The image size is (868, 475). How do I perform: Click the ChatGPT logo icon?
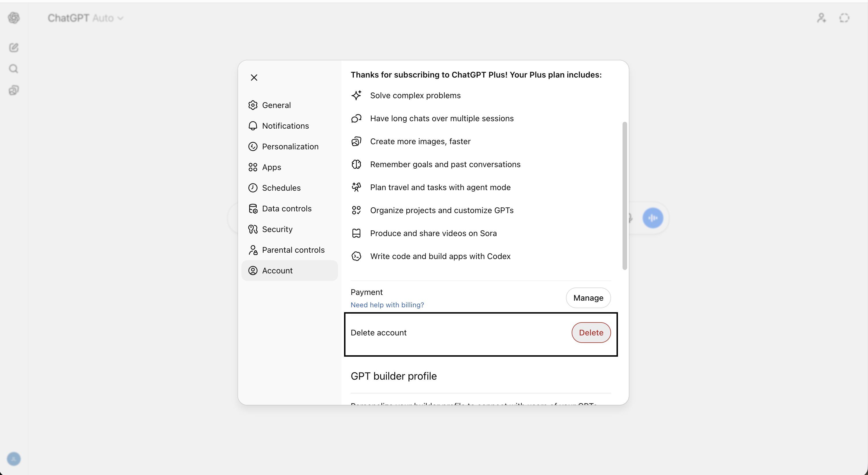(x=14, y=18)
